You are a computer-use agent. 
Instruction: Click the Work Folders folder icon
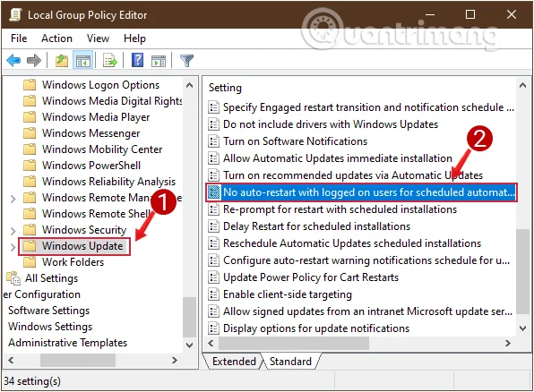pos(30,261)
